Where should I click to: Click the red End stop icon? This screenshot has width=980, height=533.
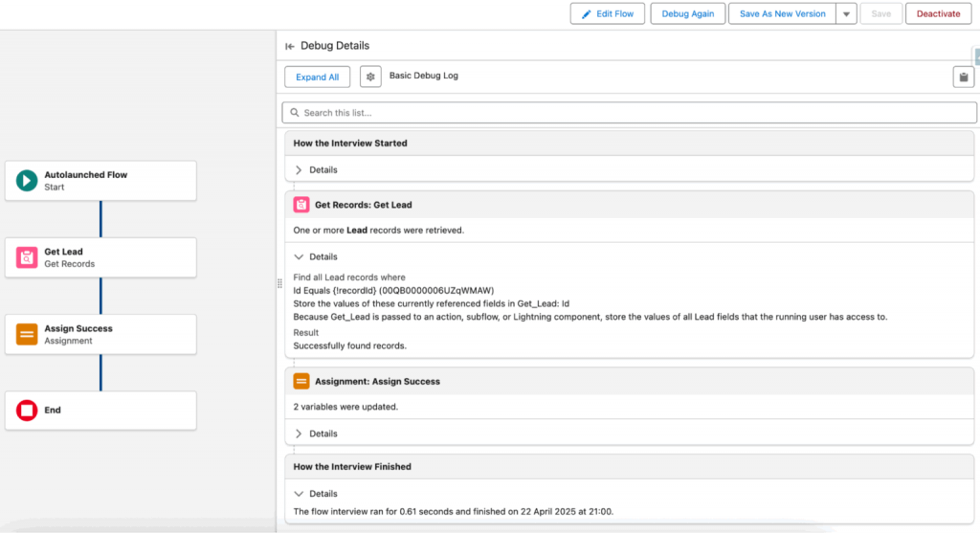point(27,411)
